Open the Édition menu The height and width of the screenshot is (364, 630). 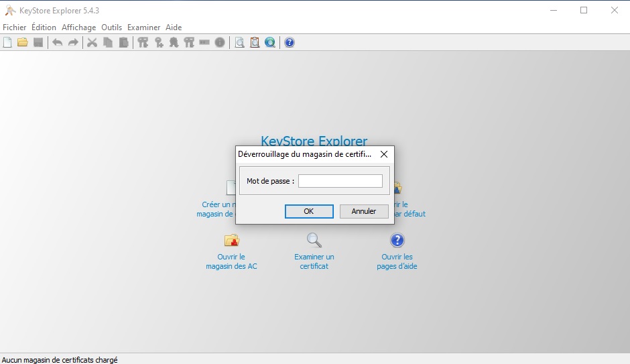(x=44, y=27)
